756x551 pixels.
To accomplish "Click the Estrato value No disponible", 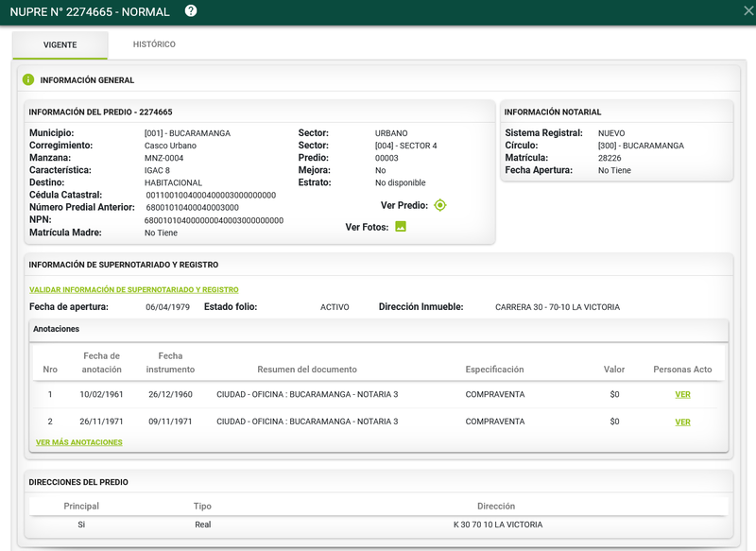I will [x=400, y=182].
